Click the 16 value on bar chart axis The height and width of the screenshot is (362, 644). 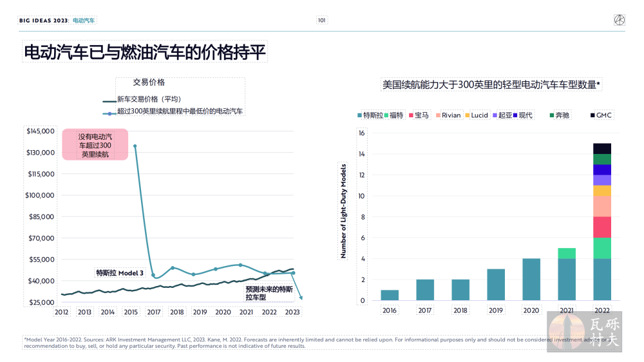(361, 133)
